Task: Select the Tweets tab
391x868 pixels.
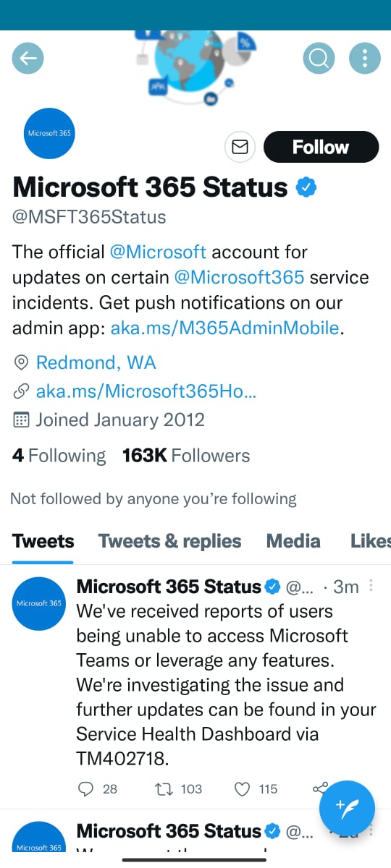Action: (43, 541)
